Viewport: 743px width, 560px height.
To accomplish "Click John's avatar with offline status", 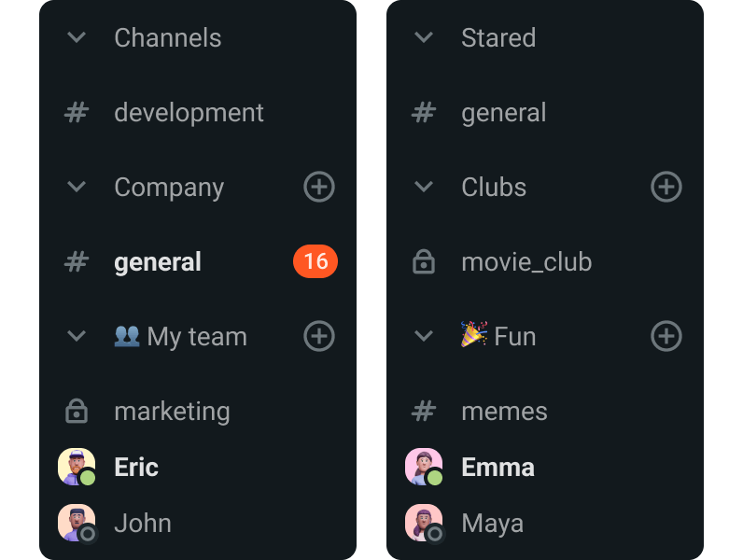I will pyautogui.click(x=77, y=523).
